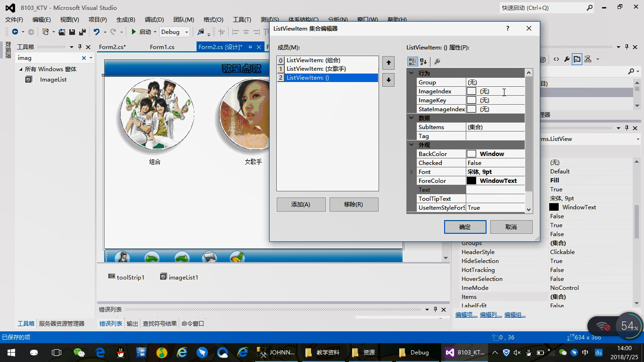
Task: Navigate backward in Visual Studio toolbar
Action: point(15,32)
